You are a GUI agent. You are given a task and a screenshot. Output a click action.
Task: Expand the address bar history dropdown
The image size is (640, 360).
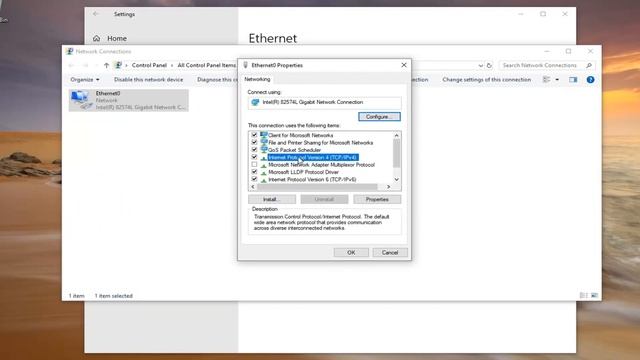tap(480, 65)
